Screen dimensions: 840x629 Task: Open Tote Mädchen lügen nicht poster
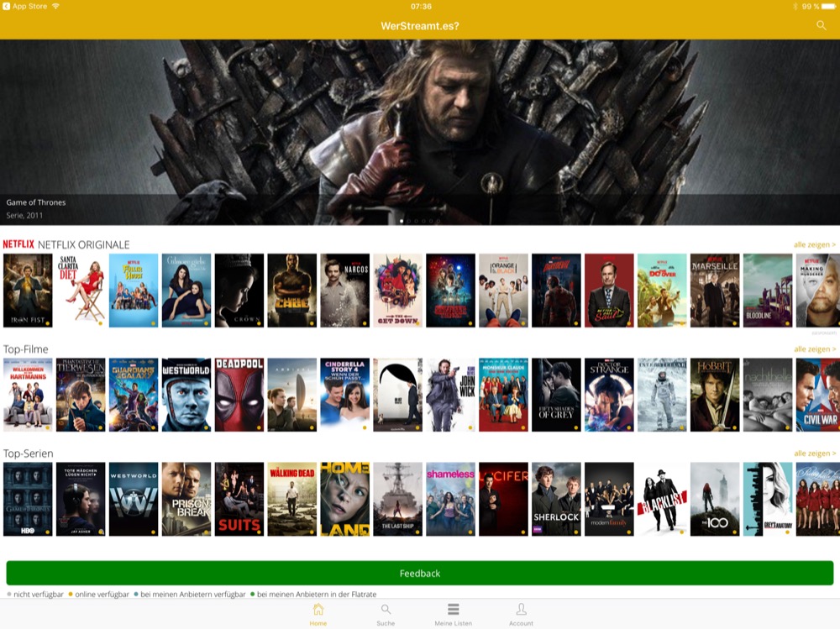[81, 500]
